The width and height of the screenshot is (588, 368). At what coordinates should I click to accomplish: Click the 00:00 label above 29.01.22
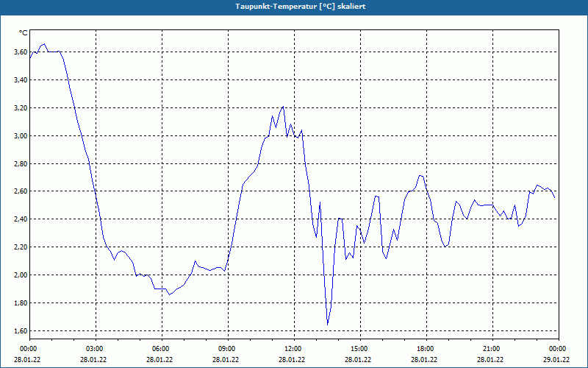(x=559, y=349)
